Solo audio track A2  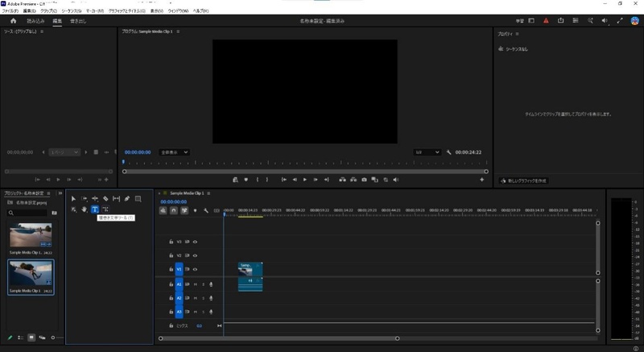203,298
